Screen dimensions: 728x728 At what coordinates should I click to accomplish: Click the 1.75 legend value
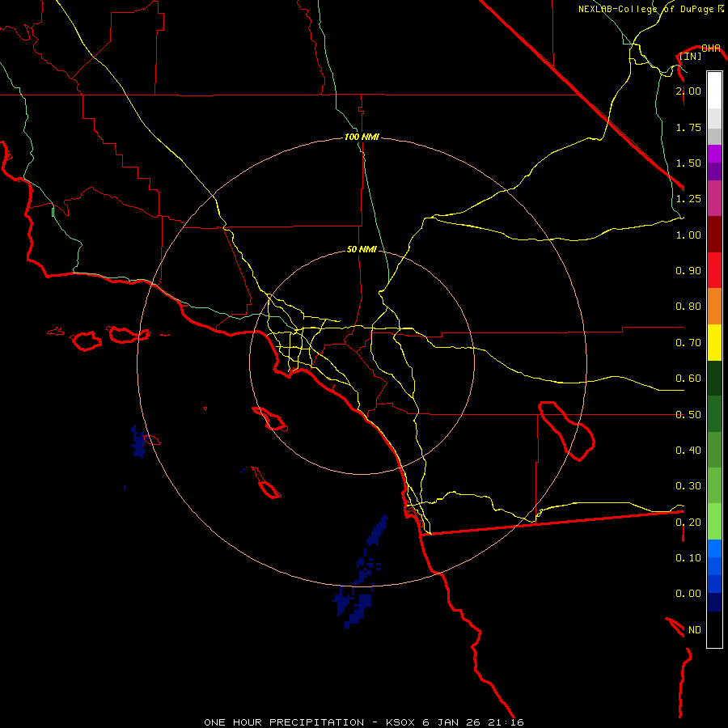pos(688,127)
